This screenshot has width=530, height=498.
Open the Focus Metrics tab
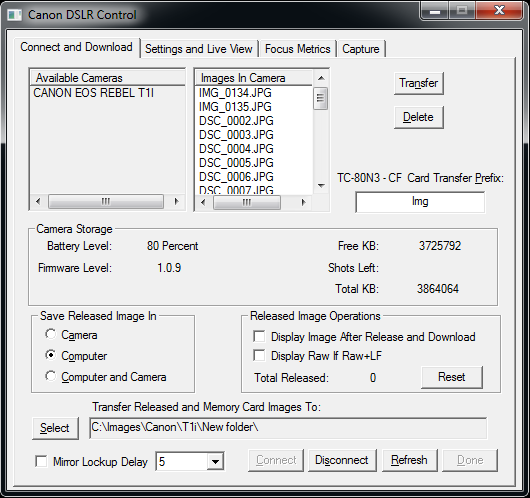(297, 49)
